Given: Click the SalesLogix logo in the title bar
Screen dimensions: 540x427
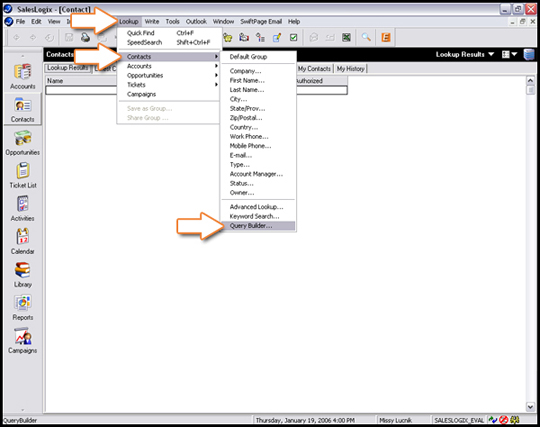Looking at the screenshot, I should click(8, 9).
